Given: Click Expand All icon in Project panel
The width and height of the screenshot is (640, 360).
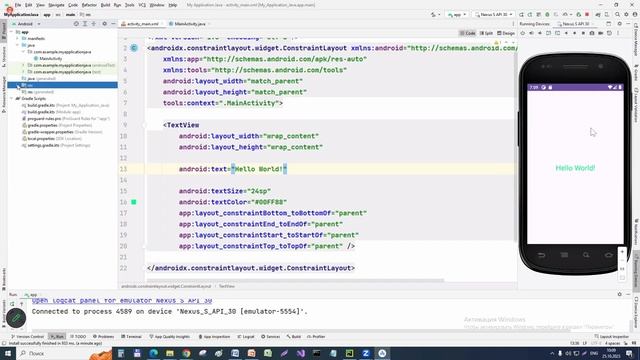Looking at the screenshot, I should tap(85, 24).
